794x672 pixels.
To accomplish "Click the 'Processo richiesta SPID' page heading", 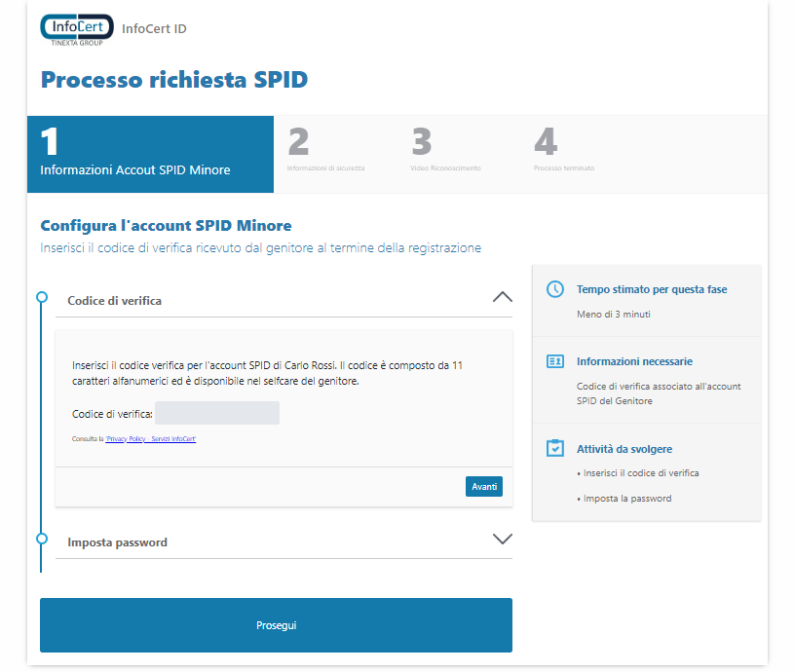I will (x=174, y=80).
